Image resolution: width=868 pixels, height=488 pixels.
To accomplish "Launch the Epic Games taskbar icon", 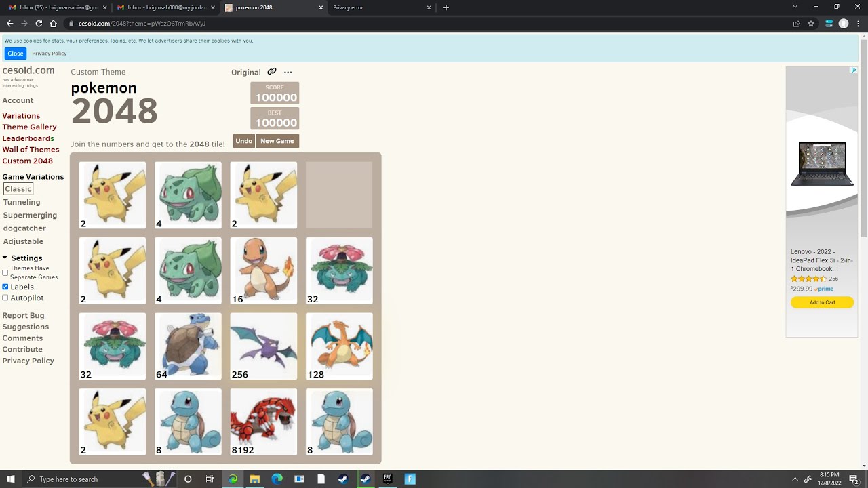I will (388, 479).
